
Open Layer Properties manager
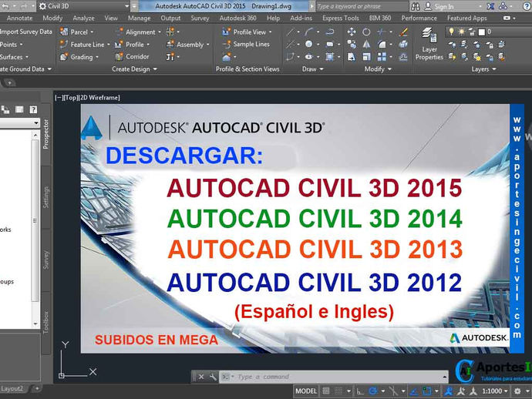(x=429, y=45)
